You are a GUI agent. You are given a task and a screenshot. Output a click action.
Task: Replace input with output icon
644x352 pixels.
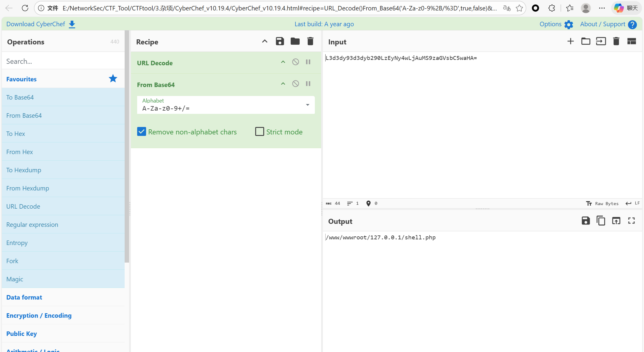pos(616,221)
